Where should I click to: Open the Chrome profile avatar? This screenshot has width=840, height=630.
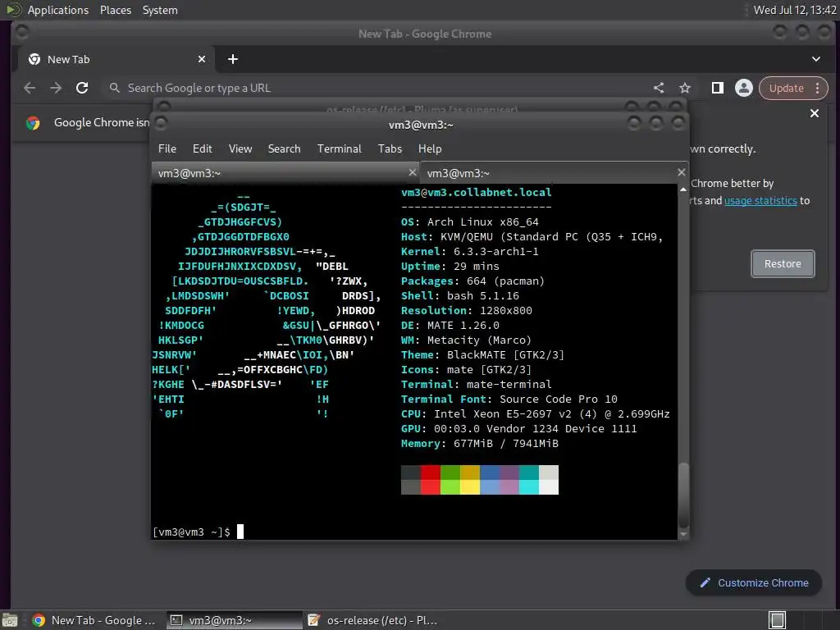[743, 88]
